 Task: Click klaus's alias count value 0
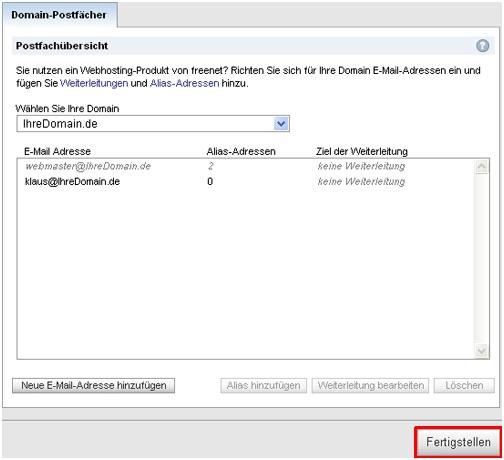(210, 181)
